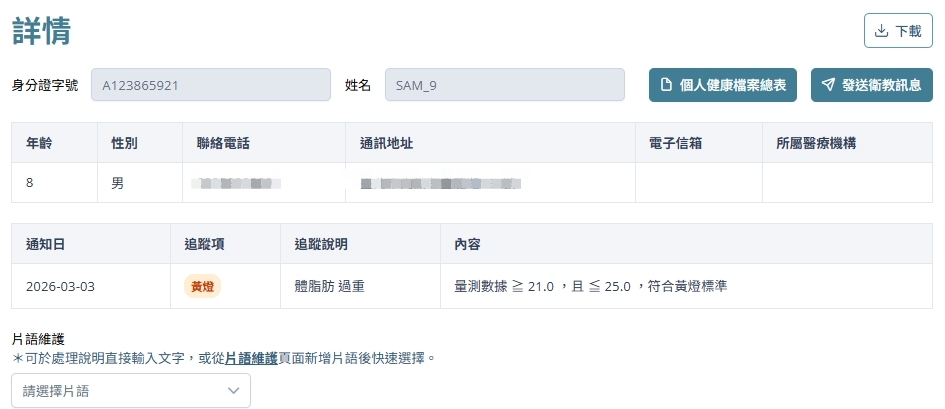Screen dimensions: 945x409
Task: Click the 所屬醫療機構 column header
Action: 815,143
